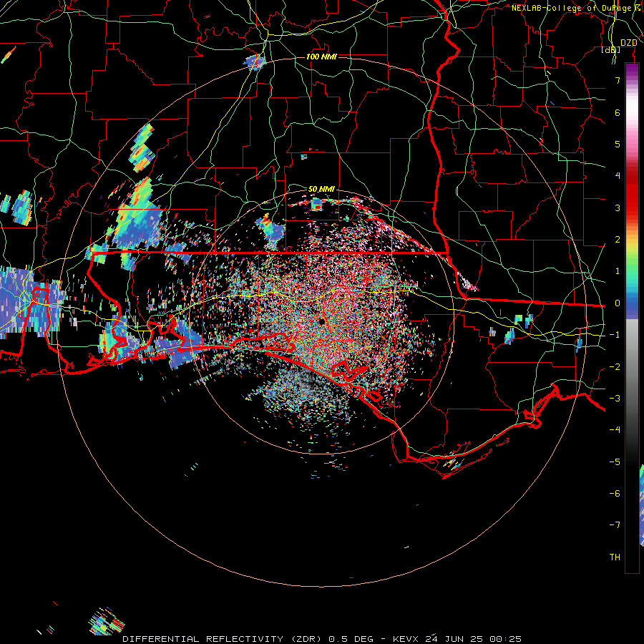Click the 7 dB tick on the scale
644x644 pixels.
(x=618, y=80)
